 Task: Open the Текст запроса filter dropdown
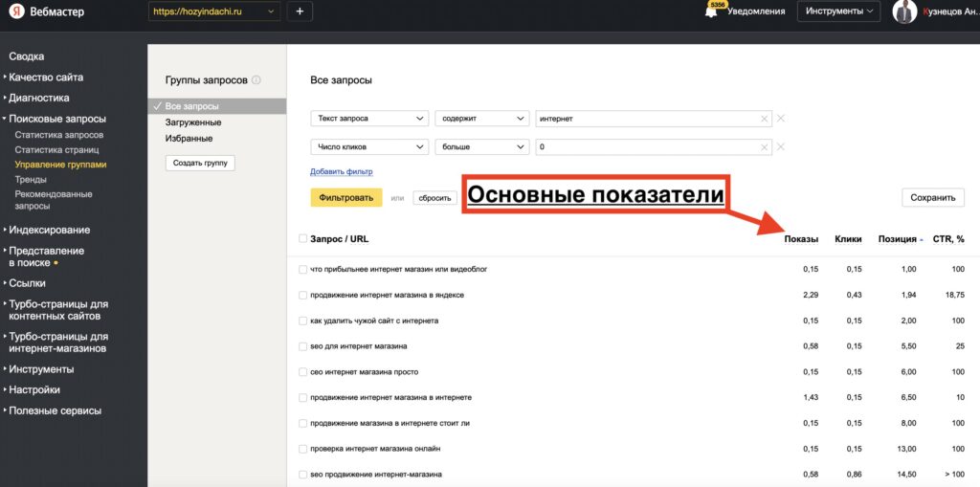[369, 118]
